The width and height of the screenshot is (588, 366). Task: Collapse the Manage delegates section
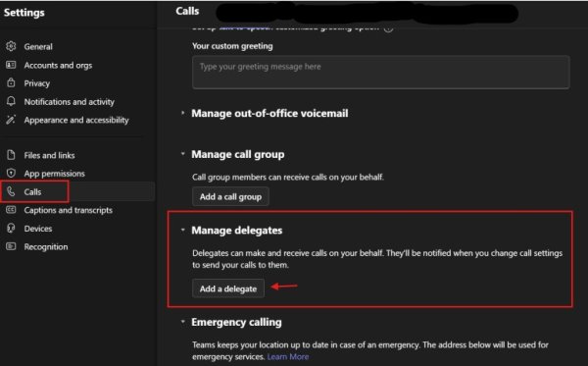182,230
